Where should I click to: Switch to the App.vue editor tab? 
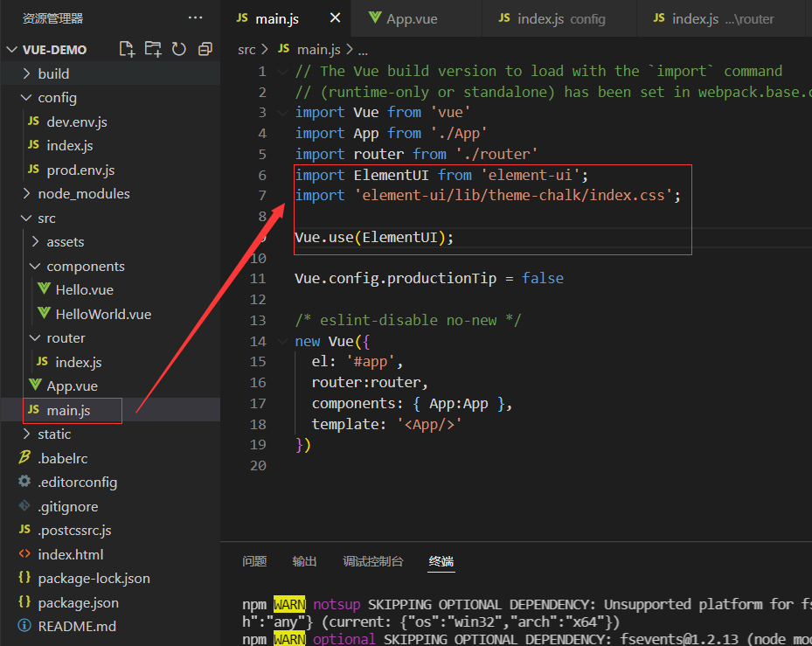coord(412,18)
